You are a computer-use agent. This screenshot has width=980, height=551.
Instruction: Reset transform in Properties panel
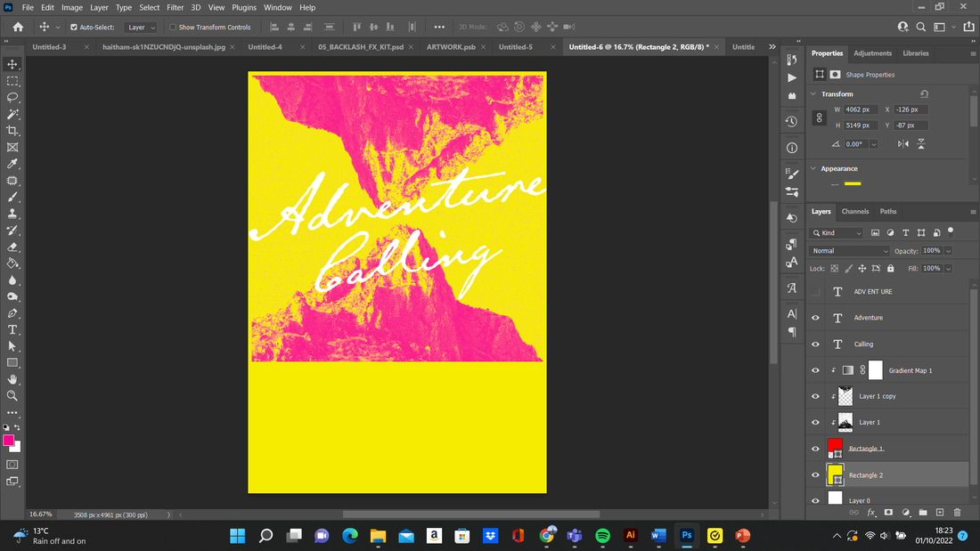(x=924, y=93)
